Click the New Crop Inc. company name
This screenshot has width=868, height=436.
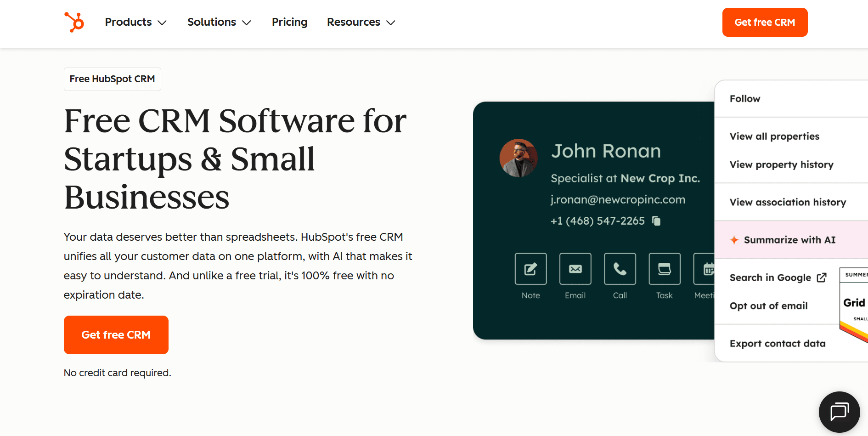click(660, 178)
